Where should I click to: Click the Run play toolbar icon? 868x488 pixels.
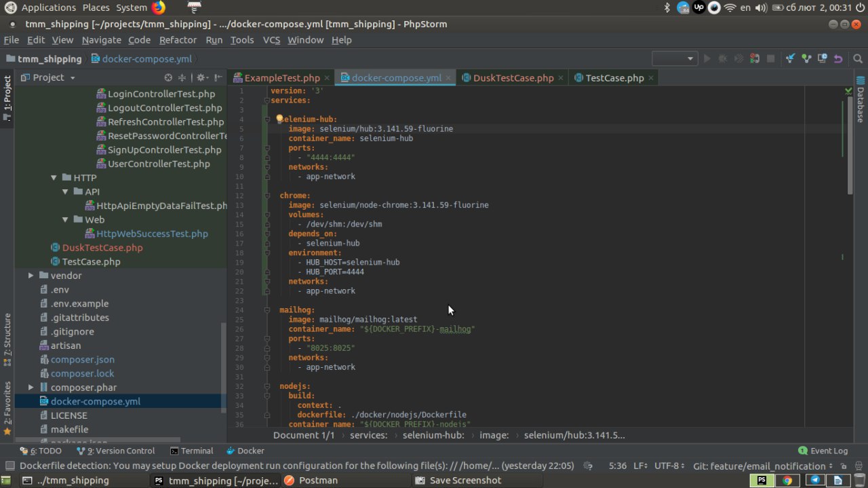tap(707, 59)
